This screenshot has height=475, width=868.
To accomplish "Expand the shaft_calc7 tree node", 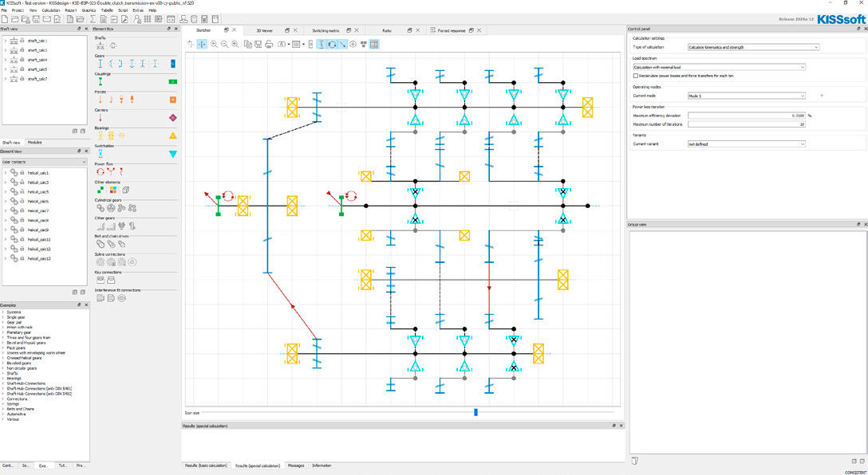I will coord(5,79).
